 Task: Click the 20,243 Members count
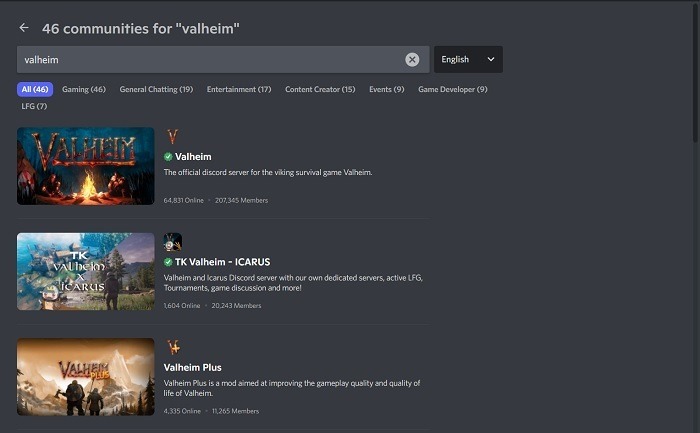tap(236, 306)
